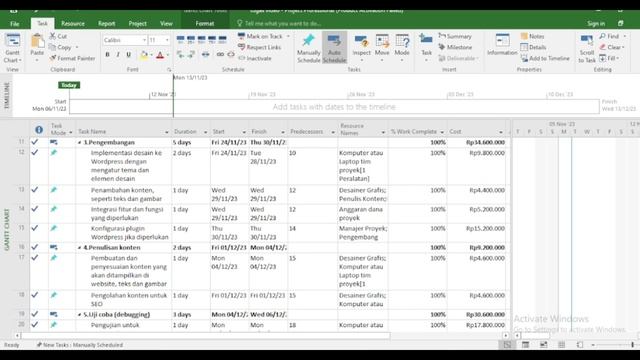Unlink the selected tasks
The width and height of the screenshot is (640, 360).
point(231,54)
